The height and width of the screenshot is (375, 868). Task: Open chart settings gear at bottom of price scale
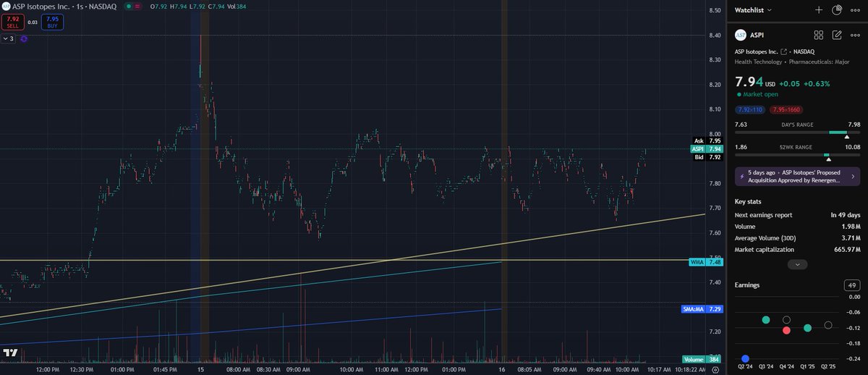pos(715,368)
